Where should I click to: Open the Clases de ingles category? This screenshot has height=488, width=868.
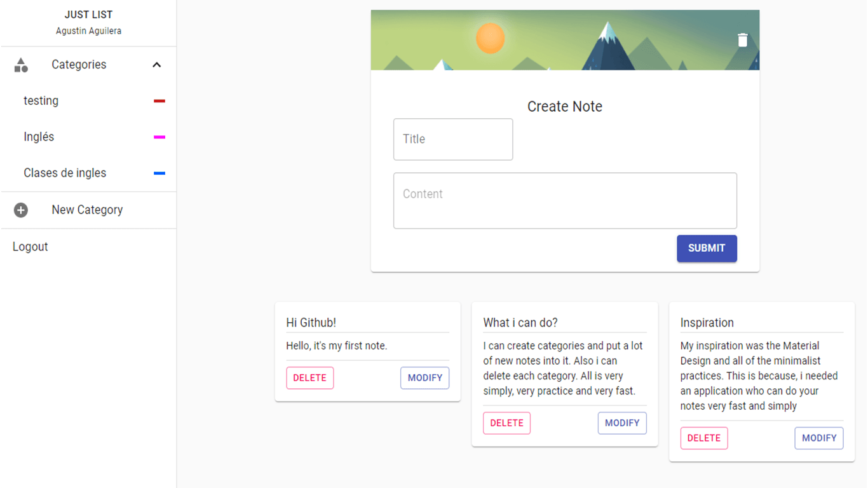point(88,173)
